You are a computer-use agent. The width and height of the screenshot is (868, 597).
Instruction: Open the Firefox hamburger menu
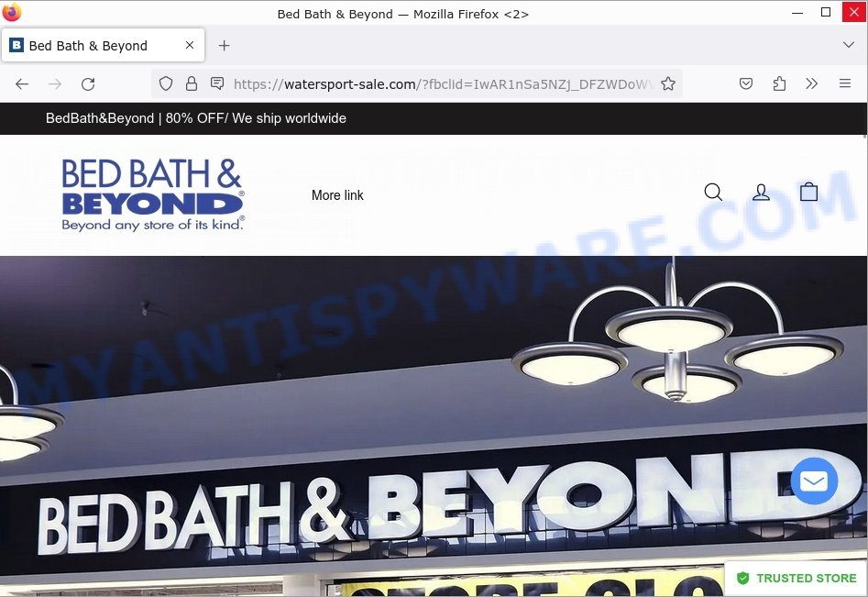pos(845,83)
